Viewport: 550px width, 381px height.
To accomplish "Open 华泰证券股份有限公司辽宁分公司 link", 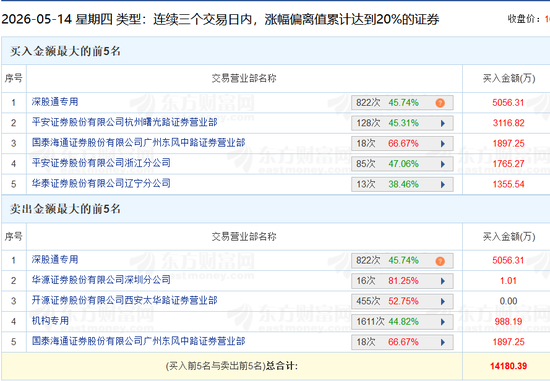I will (x=101, y=183).
